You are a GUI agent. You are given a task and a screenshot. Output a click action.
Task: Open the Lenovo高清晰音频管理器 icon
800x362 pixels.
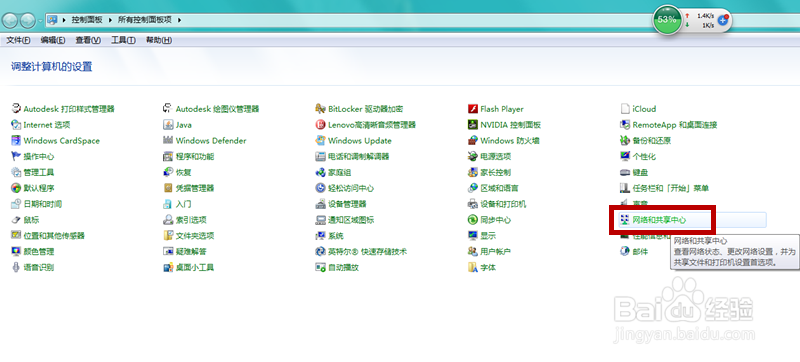pos(320,124)
